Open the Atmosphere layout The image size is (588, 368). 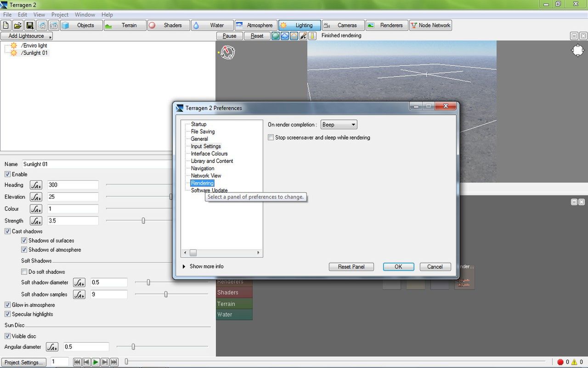point(256,25)
